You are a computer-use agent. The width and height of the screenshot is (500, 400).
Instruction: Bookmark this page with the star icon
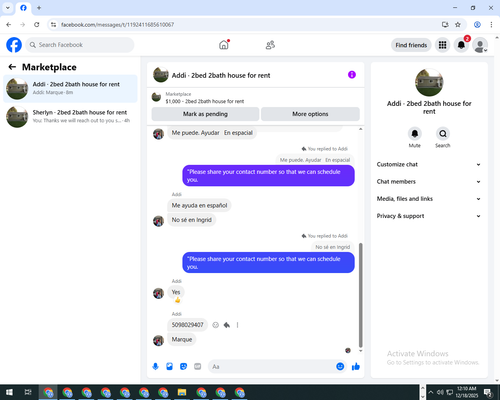click(458, 25)
